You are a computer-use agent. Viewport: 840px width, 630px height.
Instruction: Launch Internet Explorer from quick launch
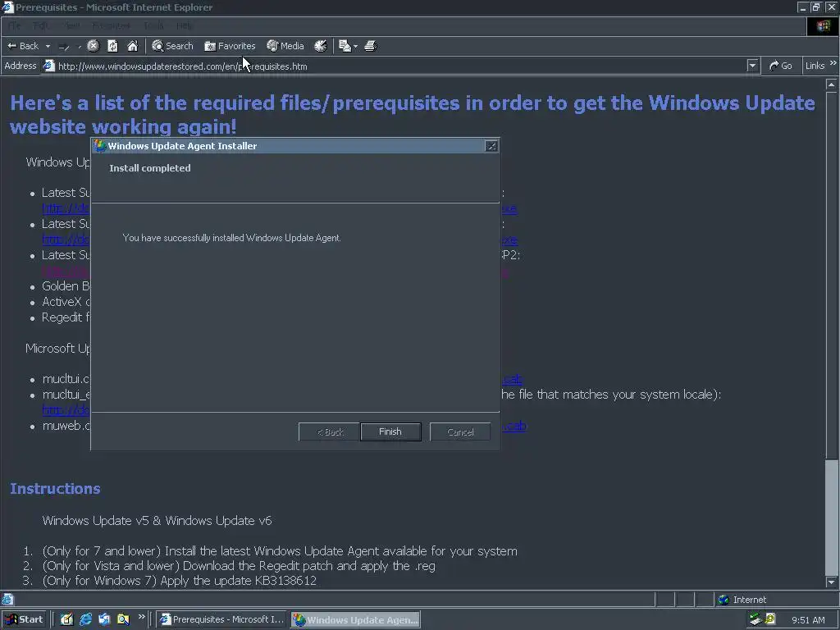pos(85,619)
